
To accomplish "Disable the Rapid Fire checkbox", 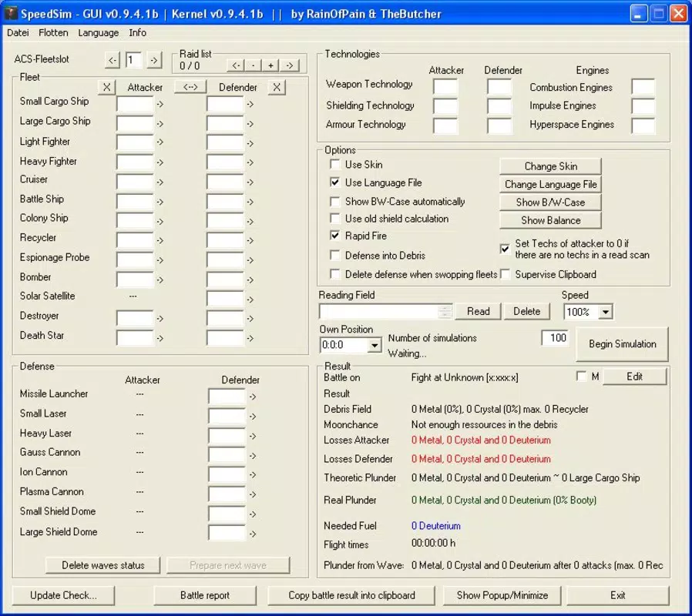I will [x=335, y=236].
